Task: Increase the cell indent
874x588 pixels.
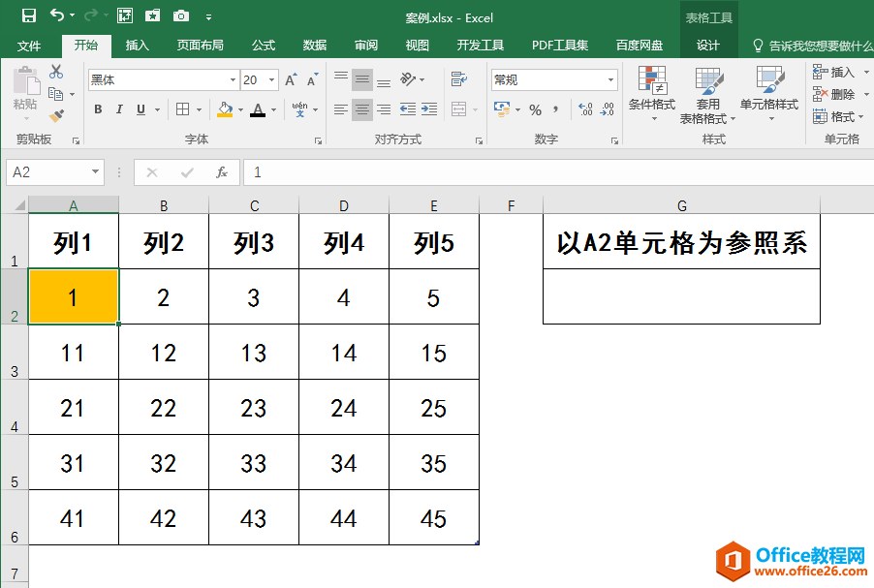Action: click(x=428, y=109)
